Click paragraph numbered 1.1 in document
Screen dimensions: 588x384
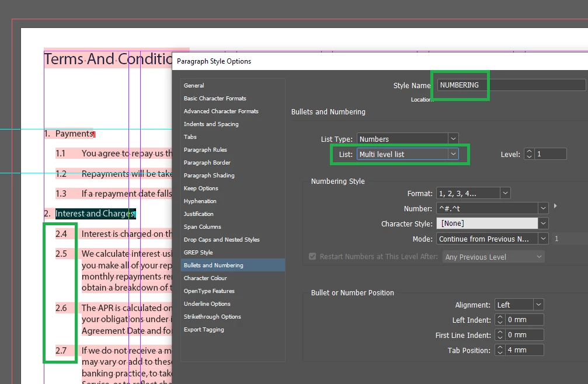114,153
